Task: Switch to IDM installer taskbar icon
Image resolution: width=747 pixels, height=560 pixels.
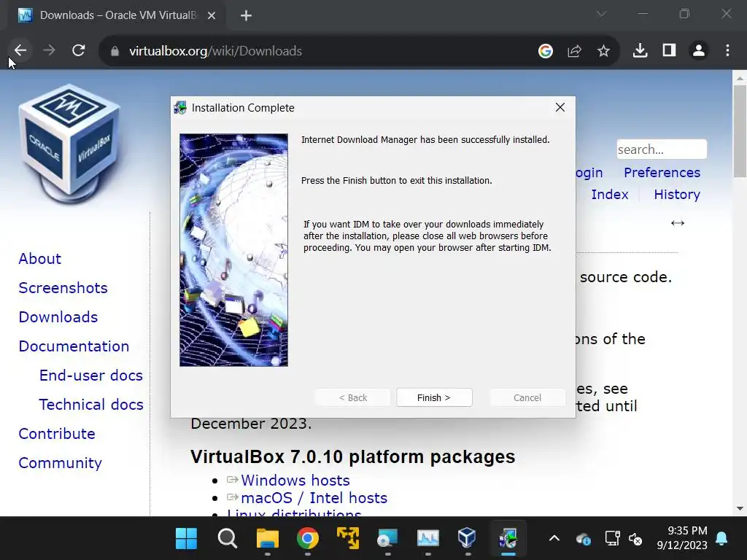Action: click(x=508, y=538)
